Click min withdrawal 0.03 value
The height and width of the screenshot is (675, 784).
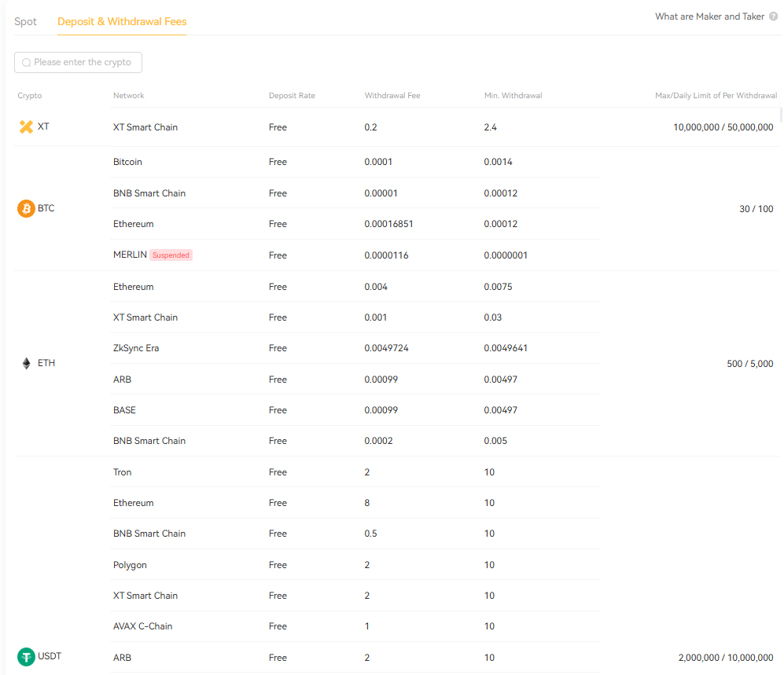click(492, 317)
